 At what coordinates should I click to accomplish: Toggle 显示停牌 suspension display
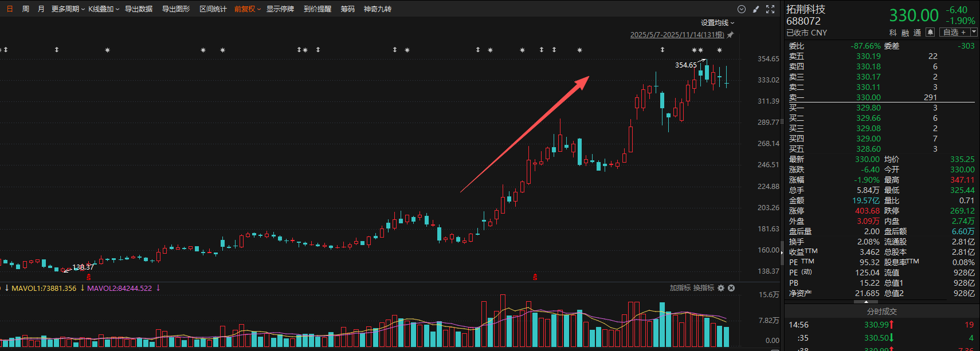[x=280, y=9]
